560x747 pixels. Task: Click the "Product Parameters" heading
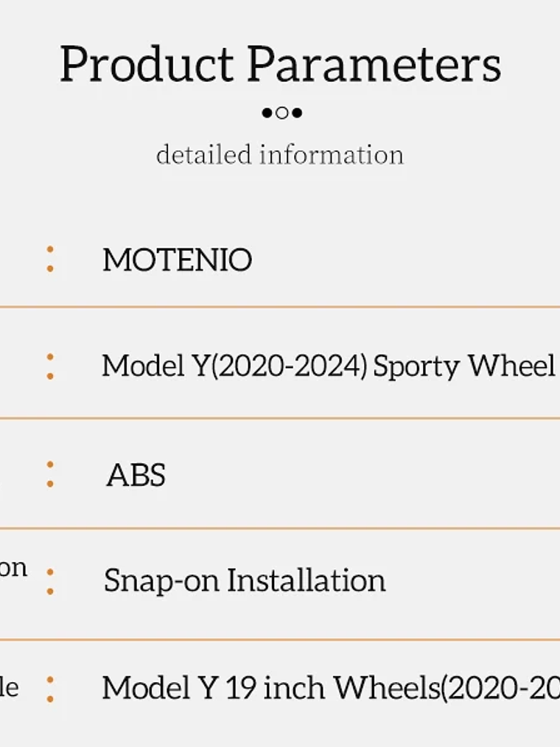[x=280, y=64]
